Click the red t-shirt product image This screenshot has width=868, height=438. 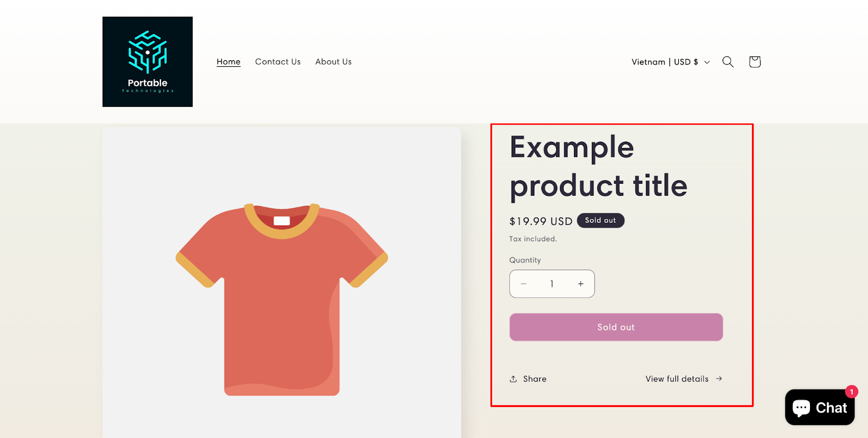(x=282, y=298)
